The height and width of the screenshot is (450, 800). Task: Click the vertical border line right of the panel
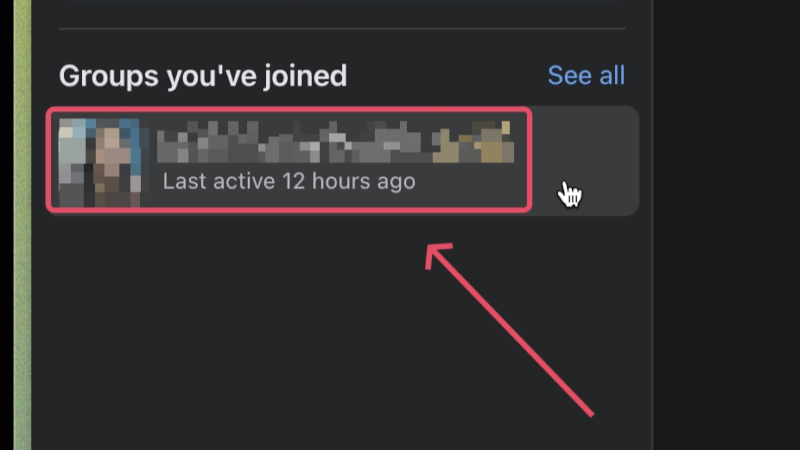(652, 225)
